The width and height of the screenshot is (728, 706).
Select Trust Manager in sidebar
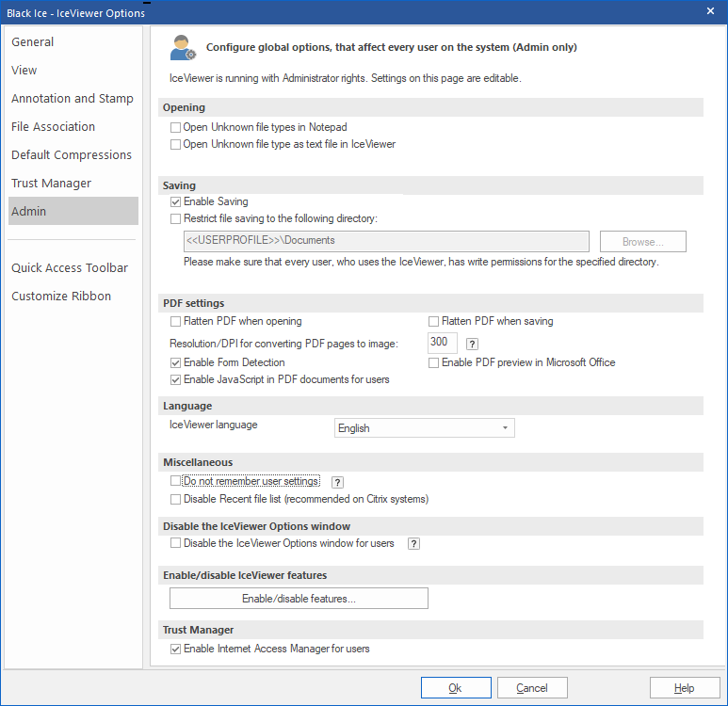coord(73,184)
